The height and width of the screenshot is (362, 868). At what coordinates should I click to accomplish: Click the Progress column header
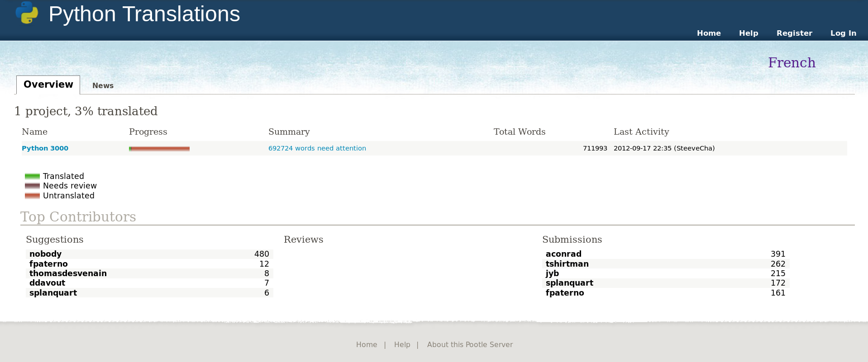(x=148, y=132)
